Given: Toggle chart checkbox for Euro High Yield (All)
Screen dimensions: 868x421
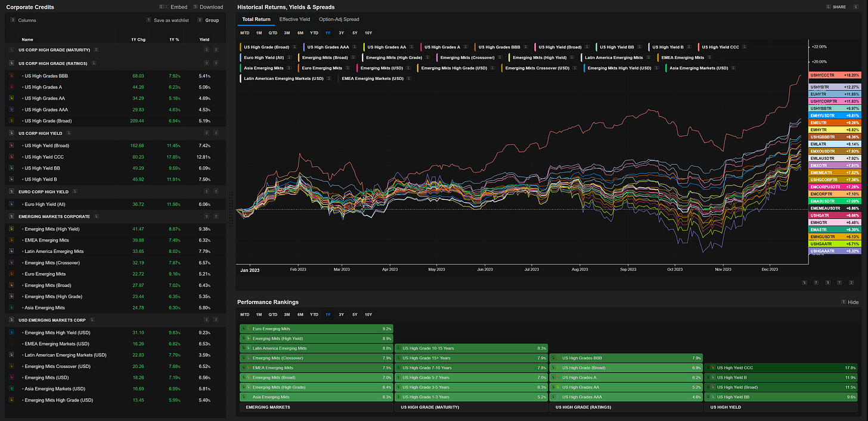Looking at the screenshot, I should coord(11,204).
